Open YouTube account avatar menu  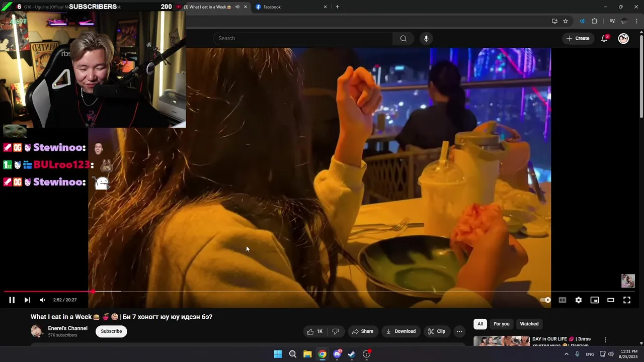coord(623,38)
